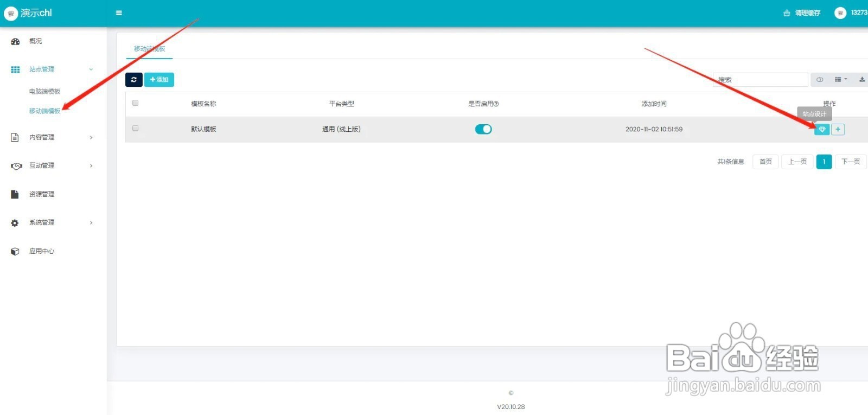
Task: Click the plus icon in 默认模板 row
Action: click(838, 129)
